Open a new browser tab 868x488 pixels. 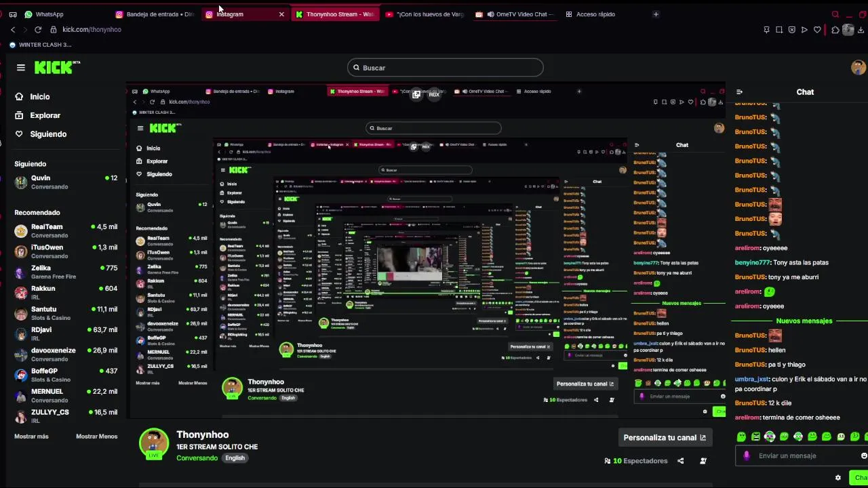click(x=656, y=14)
